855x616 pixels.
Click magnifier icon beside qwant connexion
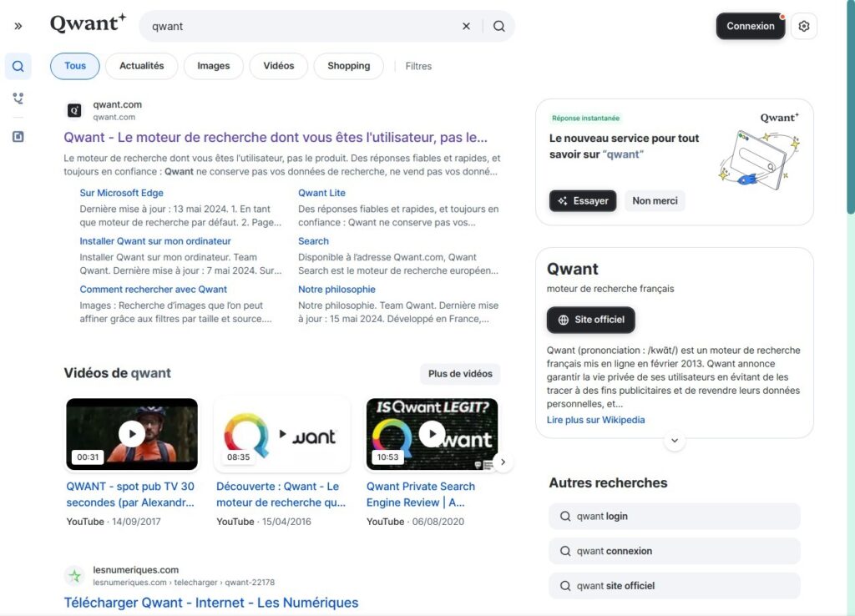point(565,551)
